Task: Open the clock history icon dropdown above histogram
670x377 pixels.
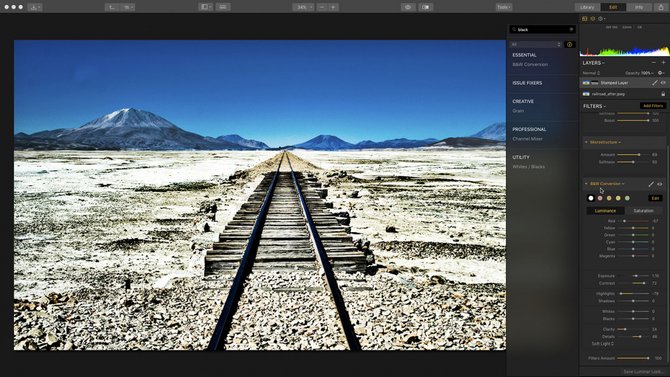Action: pos(602,19)
